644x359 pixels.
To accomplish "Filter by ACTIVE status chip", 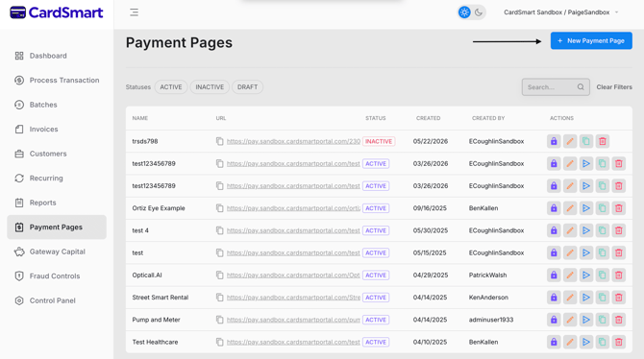I will pyautogui.click(x=171, y=87).
